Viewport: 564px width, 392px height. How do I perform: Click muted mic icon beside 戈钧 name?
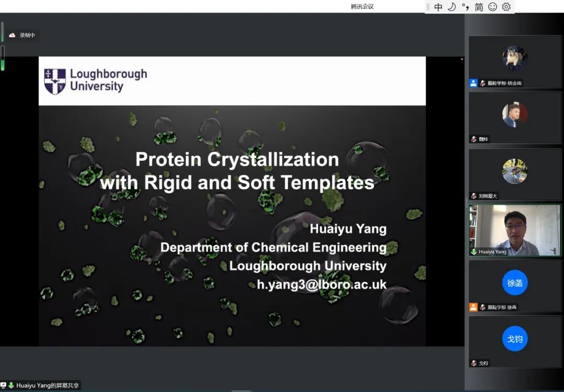point(474,363)
